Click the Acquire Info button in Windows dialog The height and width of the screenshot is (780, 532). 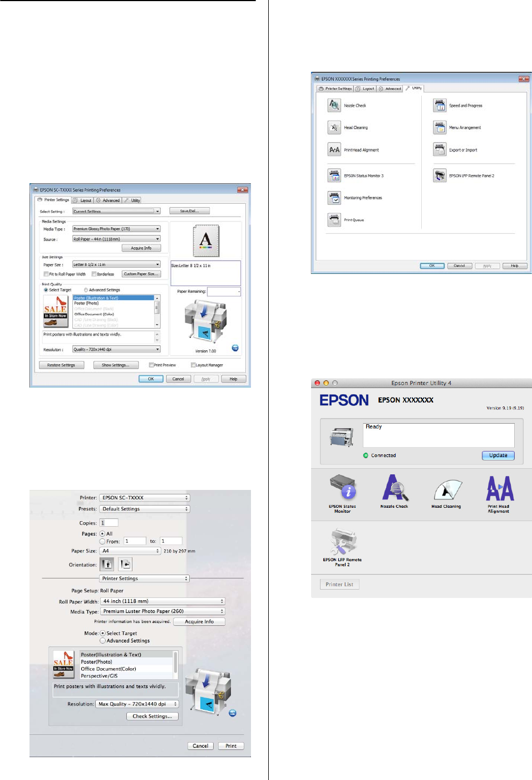click(x=141, y=248)
